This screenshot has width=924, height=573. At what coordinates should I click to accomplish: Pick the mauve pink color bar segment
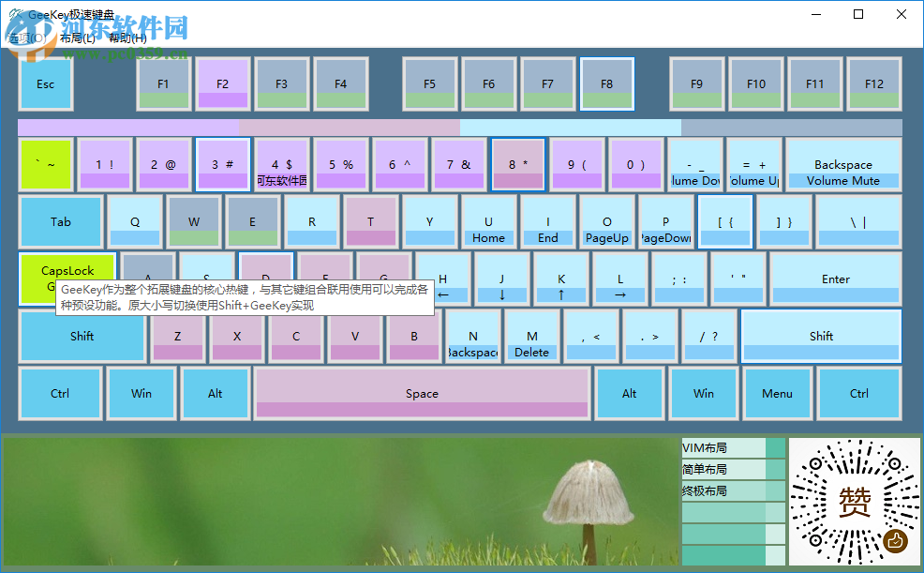click(350, 128)
